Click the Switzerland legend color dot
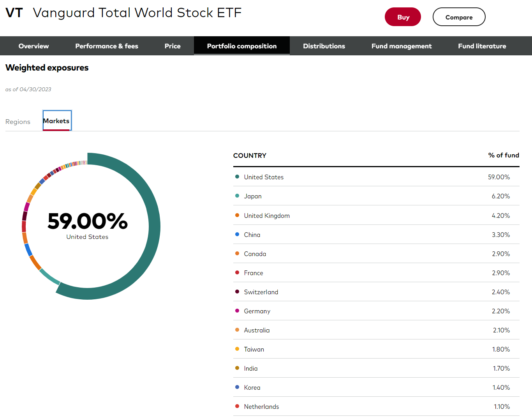Image resolution: width=532 pixels, height=417 pixels. (237, 292)
